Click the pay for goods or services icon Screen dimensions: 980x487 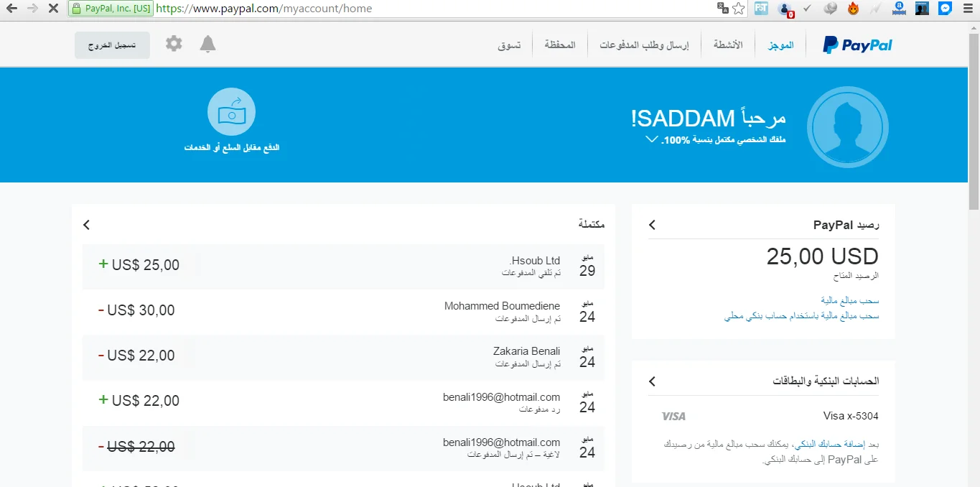231,112
